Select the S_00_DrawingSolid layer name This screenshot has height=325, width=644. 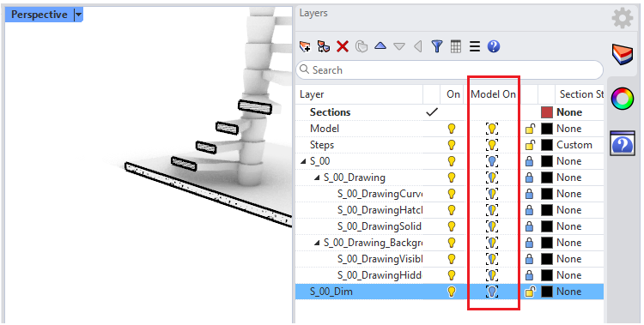[380, 226]
